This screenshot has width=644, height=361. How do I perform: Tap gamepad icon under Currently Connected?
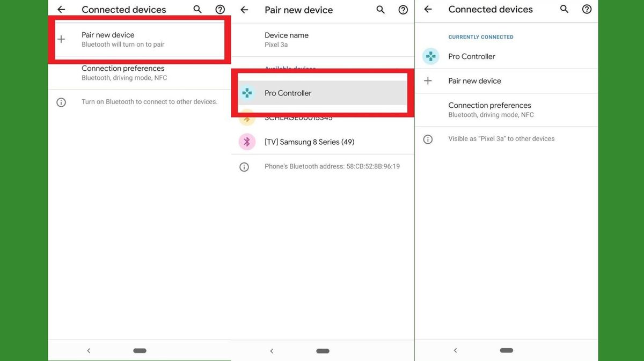[x=430, y=56]
